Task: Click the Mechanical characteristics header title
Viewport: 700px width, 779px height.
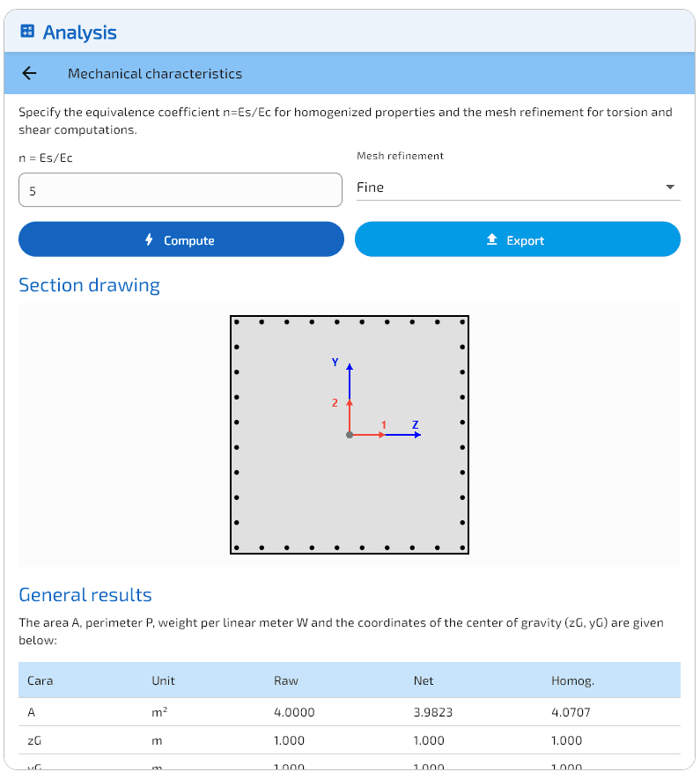Action: tap(155, 74)
